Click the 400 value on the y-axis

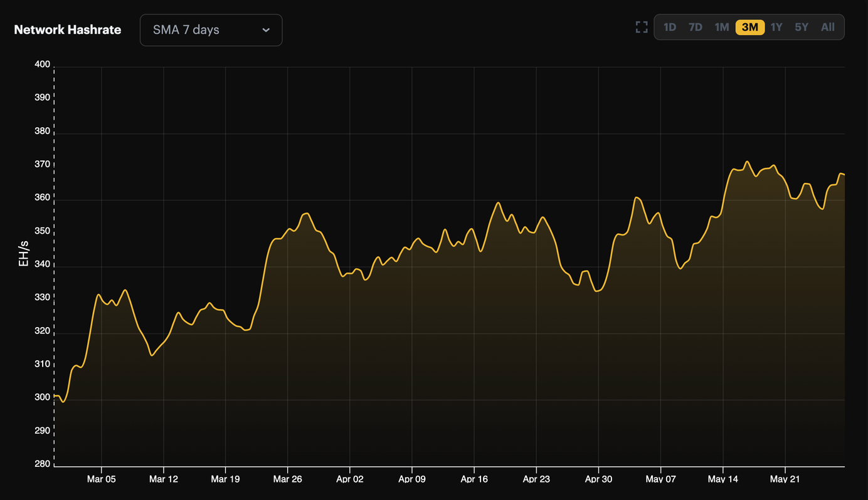(x=41, y=63)
